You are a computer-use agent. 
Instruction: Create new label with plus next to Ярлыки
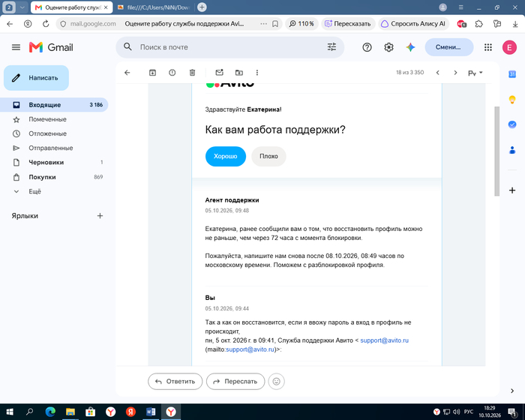pos(100,216)
